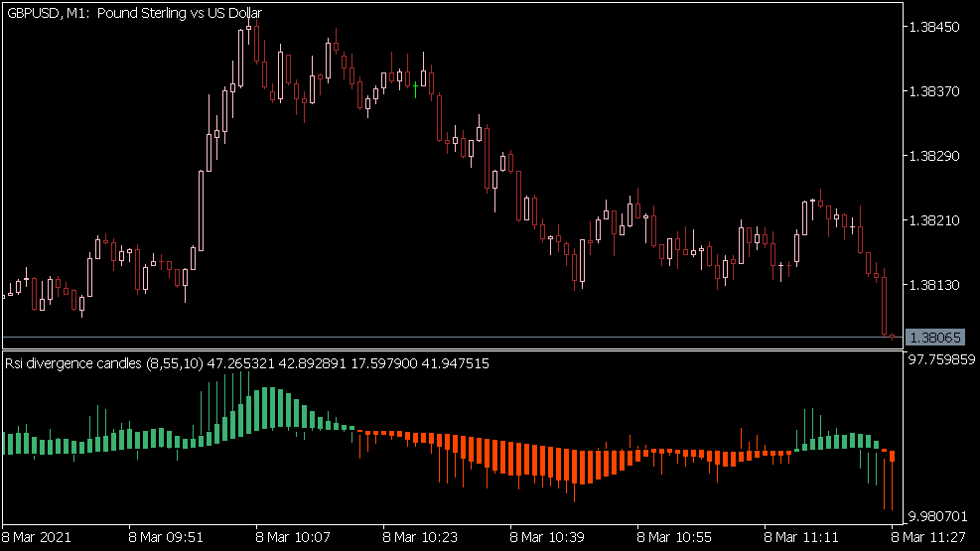Select the GBPUSD, M1 chart title text
The width and height of the screenshot is (980, 551).
(133, 11)
